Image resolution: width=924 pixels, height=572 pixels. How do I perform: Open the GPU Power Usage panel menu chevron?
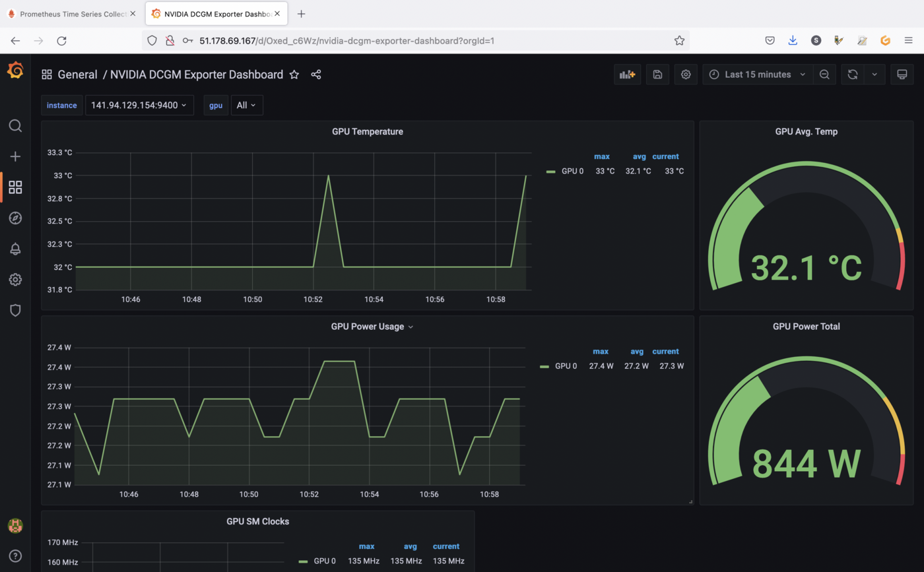[x=411, y=326]
